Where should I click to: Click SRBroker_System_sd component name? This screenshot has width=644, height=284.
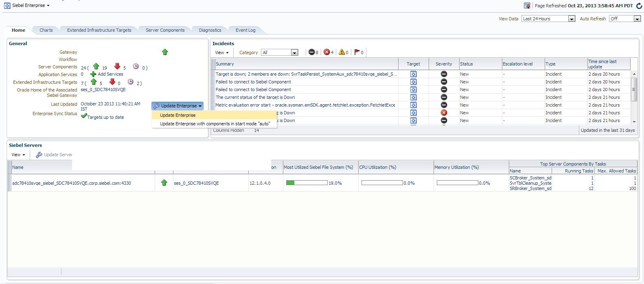tap(530, 188)
